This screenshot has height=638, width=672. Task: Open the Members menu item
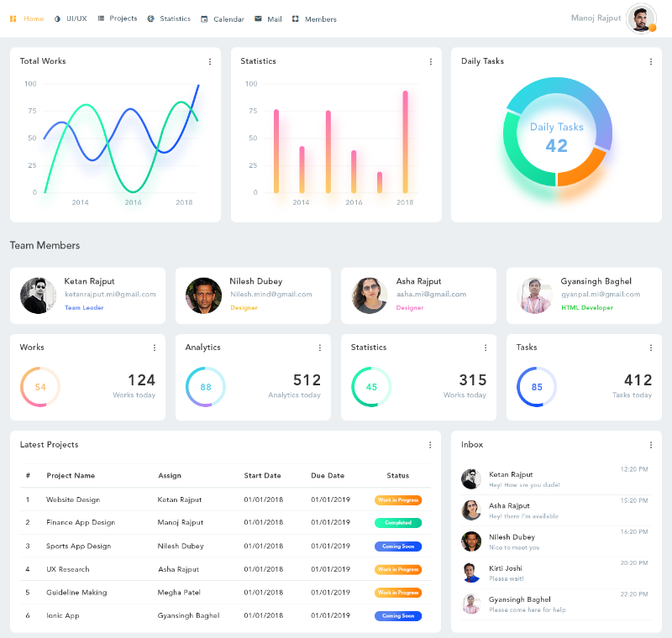coord(320,18)
